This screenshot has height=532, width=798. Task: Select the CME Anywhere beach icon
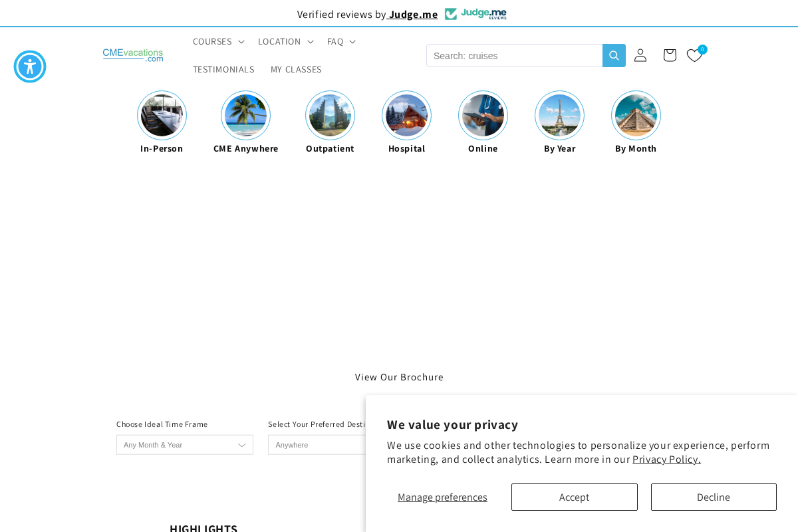tap(245, 115)
